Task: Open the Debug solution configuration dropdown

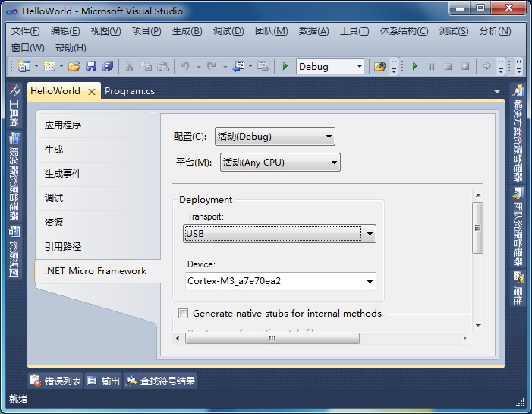Action: click(330, 67)
